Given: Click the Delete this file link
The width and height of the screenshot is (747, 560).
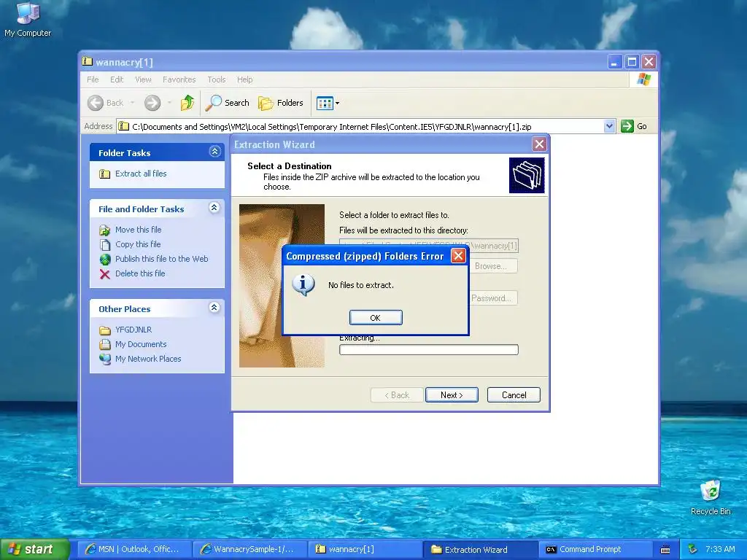Looking at the screenshot, I should 140,273.
